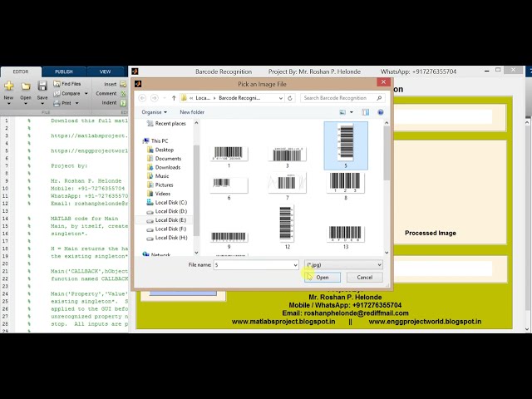532x399 pixels.
Task: Click the blue Help icon in the dialog
Action: click(381, 112)
